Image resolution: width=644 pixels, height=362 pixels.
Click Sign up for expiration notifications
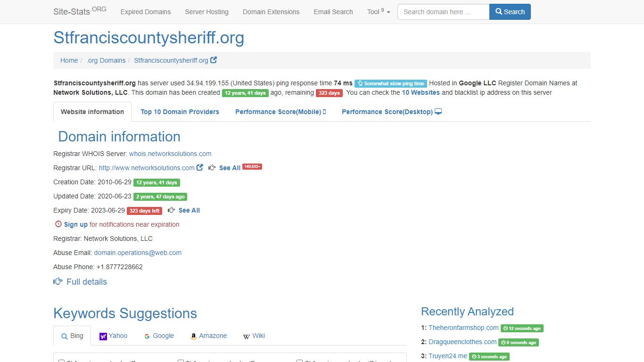[x=76, y=224]
